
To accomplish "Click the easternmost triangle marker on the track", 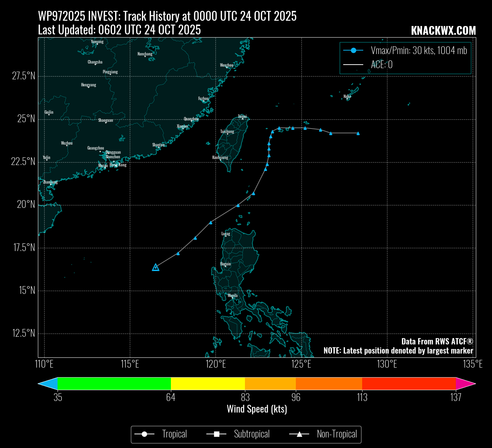I will click(358, 133).
